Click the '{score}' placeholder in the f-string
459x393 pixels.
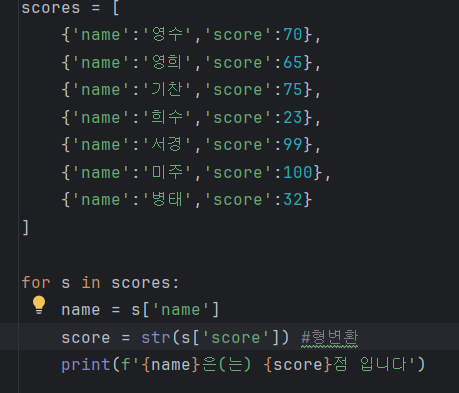tap(298, 365)
